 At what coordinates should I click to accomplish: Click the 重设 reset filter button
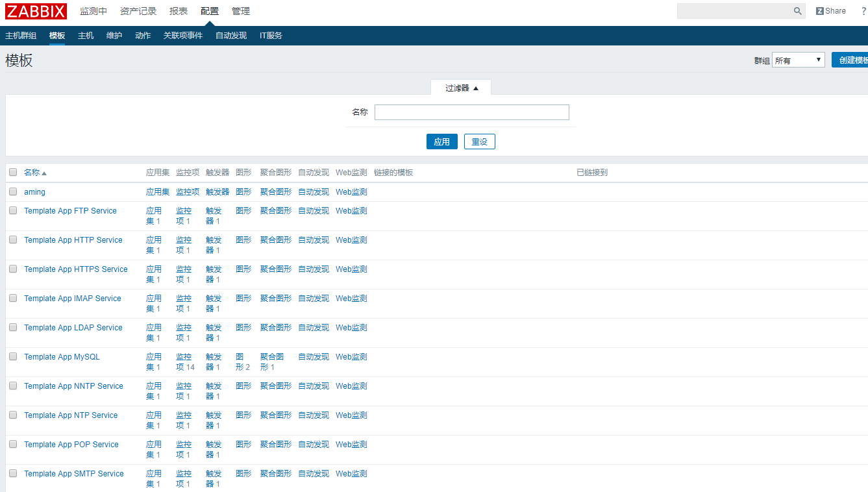(480, 141)
